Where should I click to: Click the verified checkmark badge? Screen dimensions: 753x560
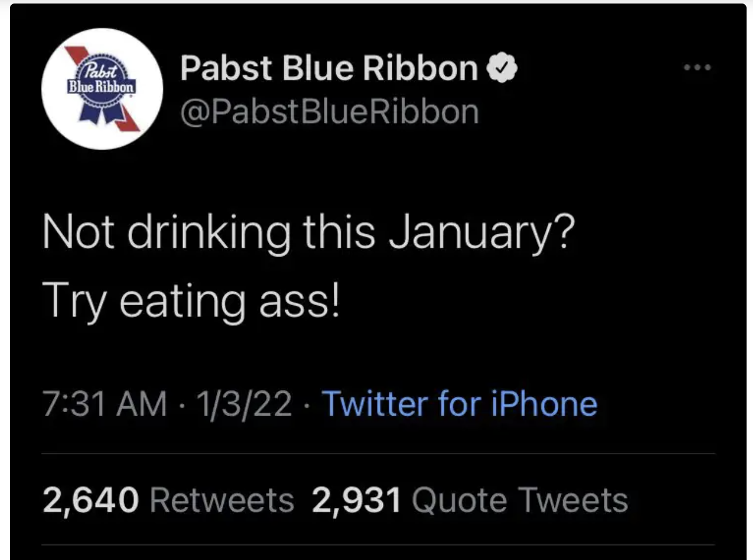pos(502,68)
